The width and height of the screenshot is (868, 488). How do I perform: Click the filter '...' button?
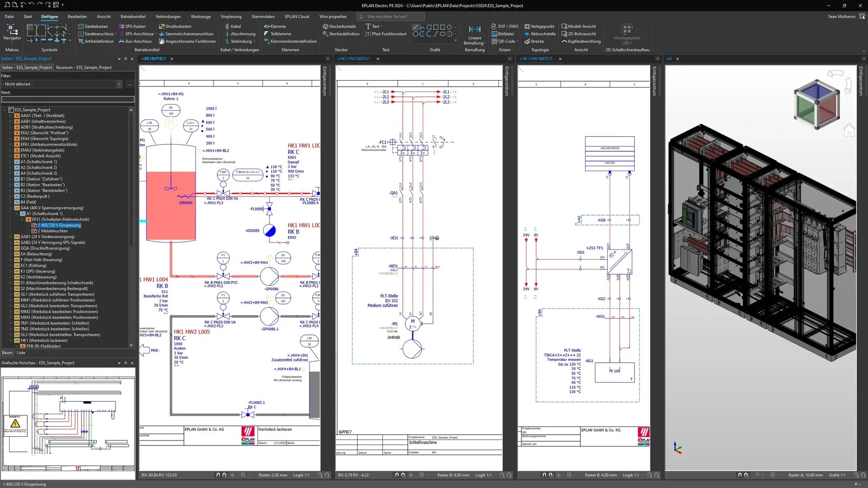click(130, 84)
